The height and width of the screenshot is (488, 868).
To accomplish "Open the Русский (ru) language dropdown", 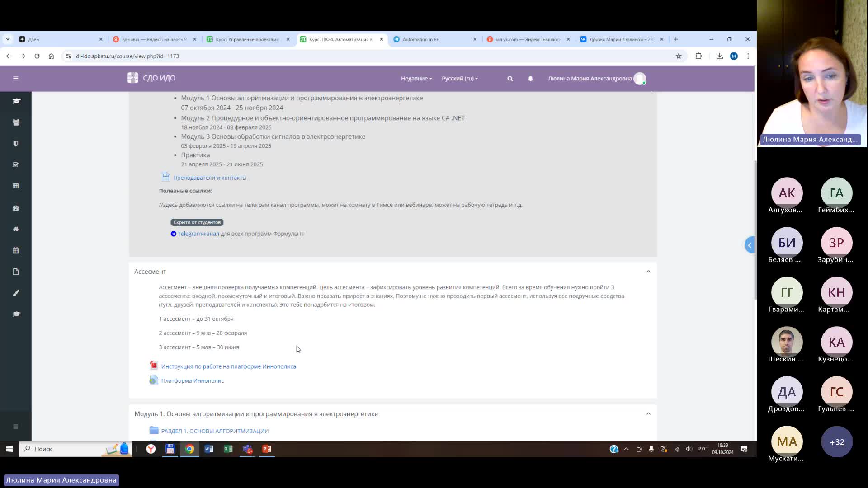I will 460,79.
